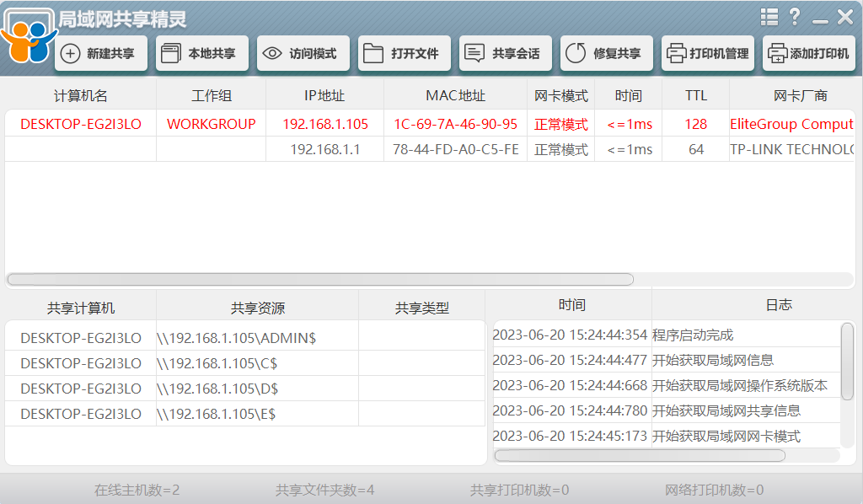Select the 访问模式 eye button
The width and height of the screenshot is (863, 504).
[303, 53]
